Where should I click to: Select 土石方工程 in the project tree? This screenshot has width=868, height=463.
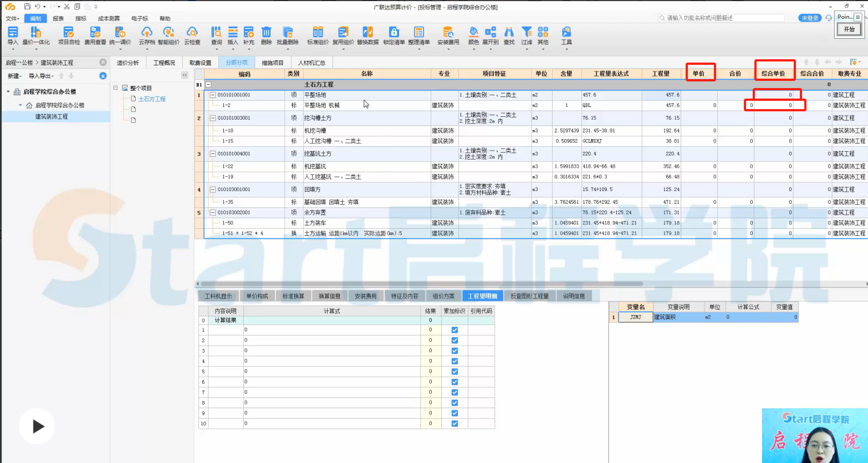152,99
